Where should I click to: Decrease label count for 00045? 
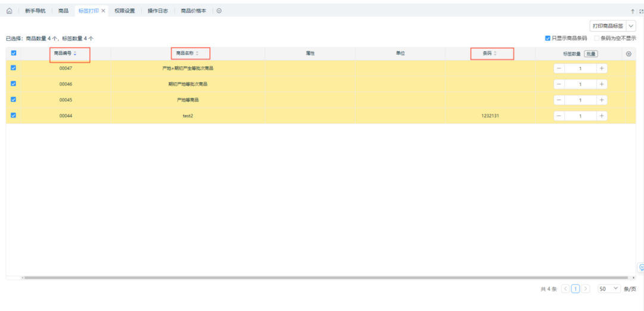pyautogui.click(x=559, y=99)
